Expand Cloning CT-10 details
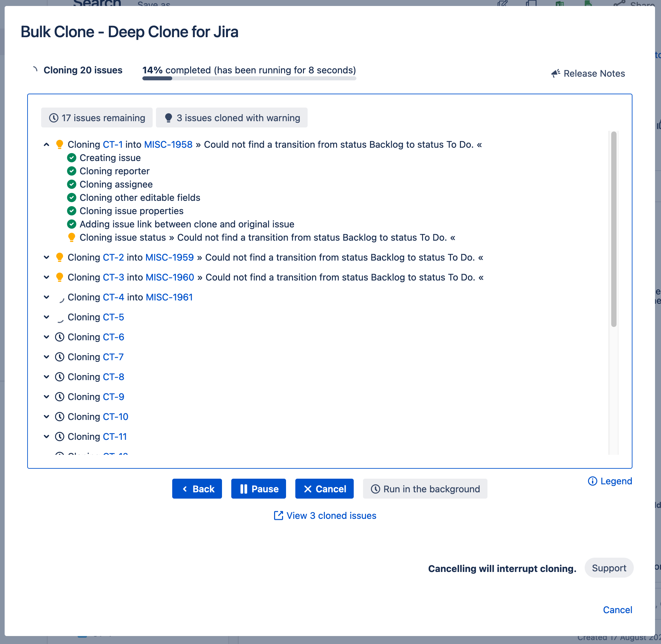661x644 pixels. 46,416
